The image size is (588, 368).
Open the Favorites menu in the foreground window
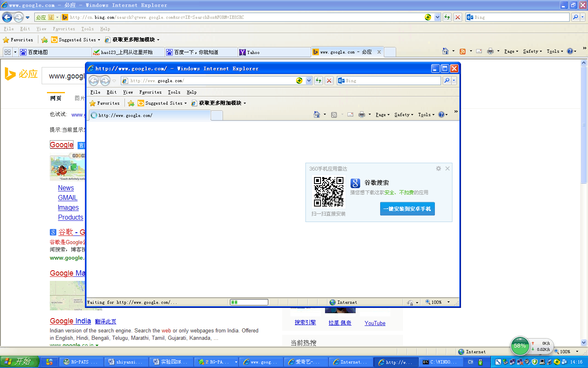150,92
